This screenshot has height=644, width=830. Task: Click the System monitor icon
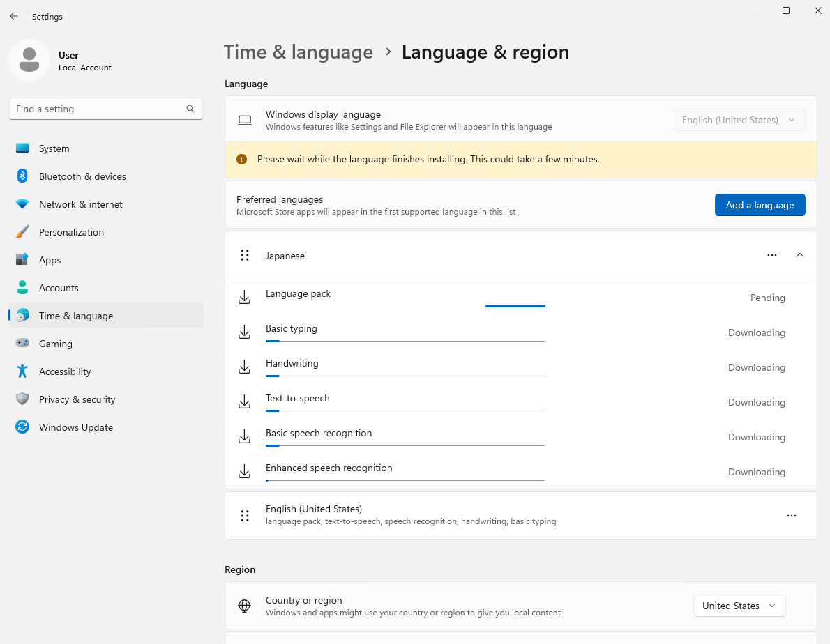22,148
